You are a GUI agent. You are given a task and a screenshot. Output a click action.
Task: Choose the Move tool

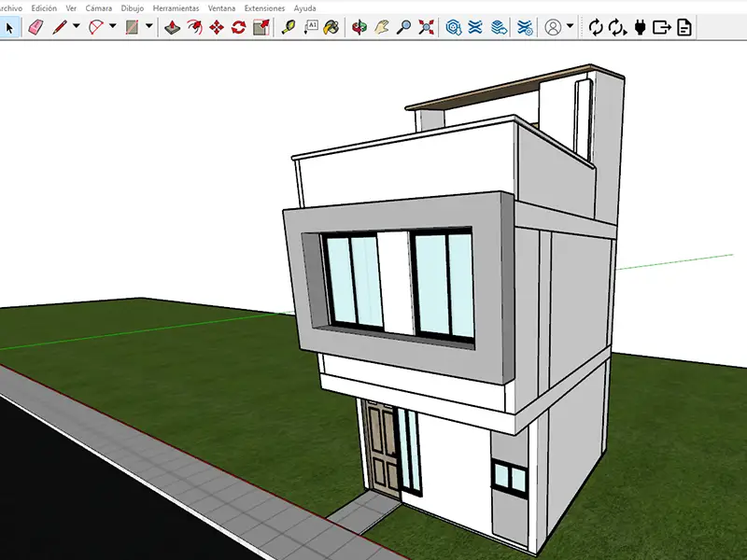[x=217, y=27]
